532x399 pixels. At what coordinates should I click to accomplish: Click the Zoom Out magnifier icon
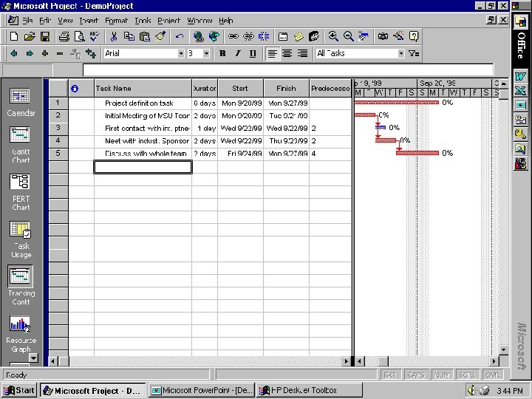349,36
